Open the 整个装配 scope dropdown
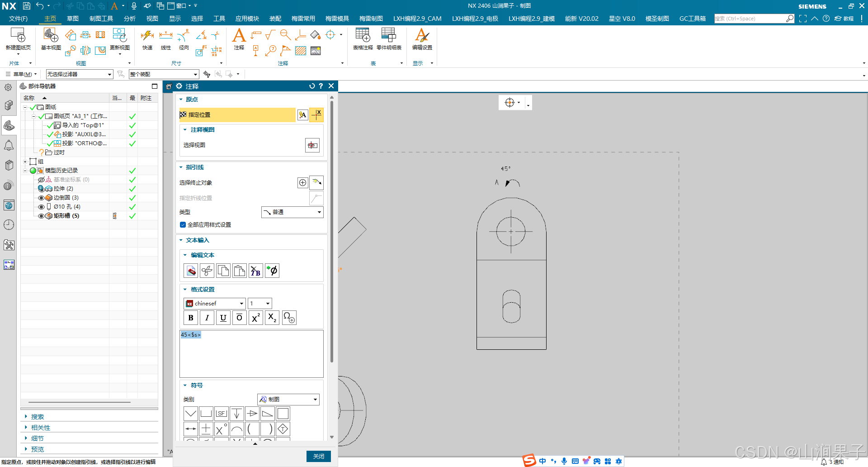This screenshot has height=467, width=868. (x=164, y=74)
